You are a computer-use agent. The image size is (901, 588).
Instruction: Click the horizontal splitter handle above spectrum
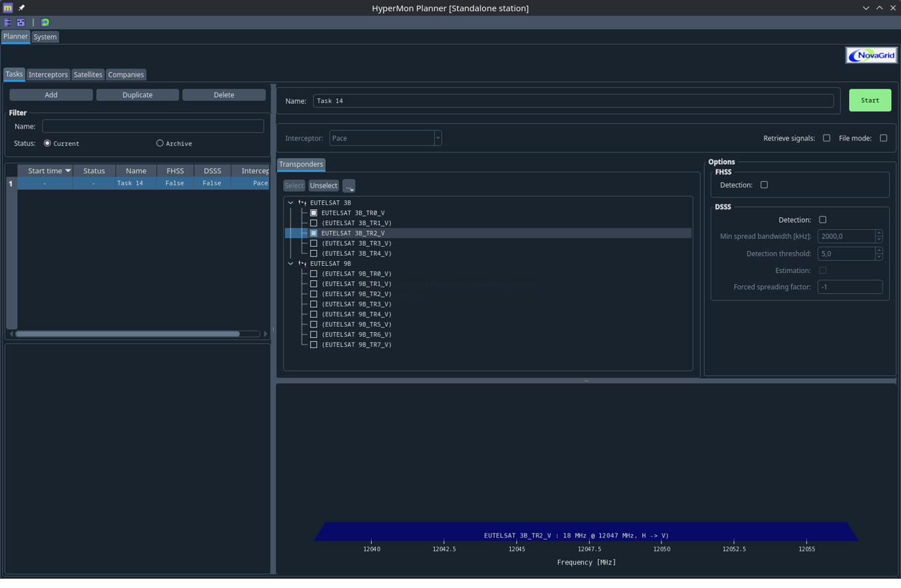point(586,381)
